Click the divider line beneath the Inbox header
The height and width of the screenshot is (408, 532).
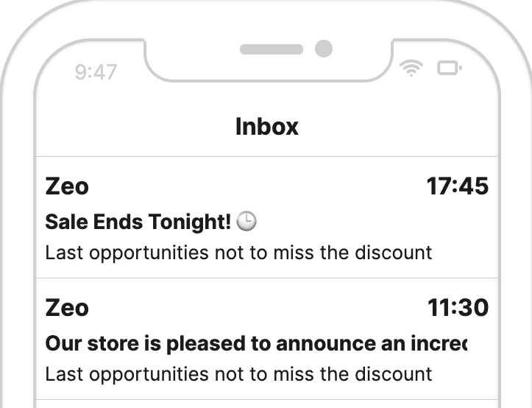tap(267, 157)
